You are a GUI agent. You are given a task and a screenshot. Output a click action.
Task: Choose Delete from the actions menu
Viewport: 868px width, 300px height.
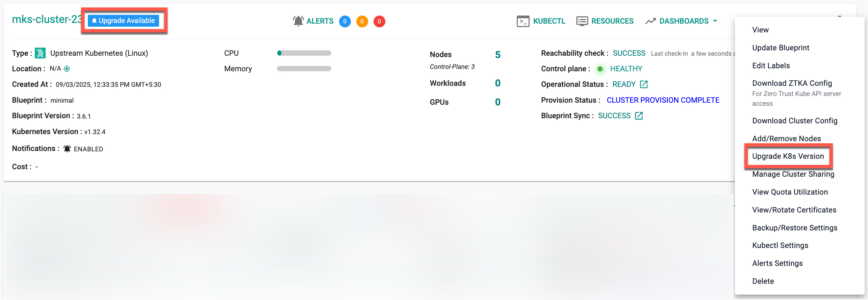763,281
